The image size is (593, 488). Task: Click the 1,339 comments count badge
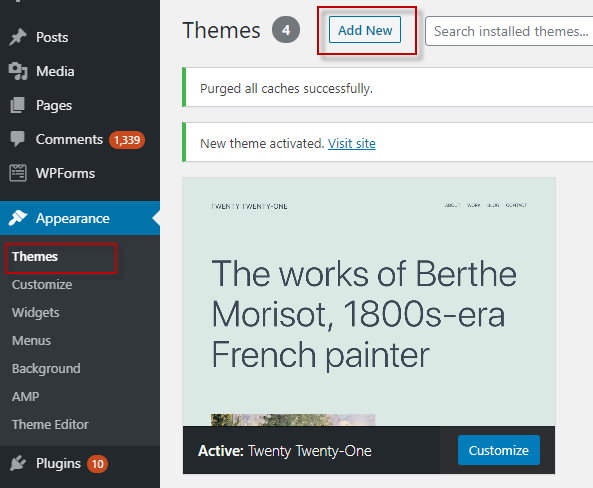[x=127, y=140]
